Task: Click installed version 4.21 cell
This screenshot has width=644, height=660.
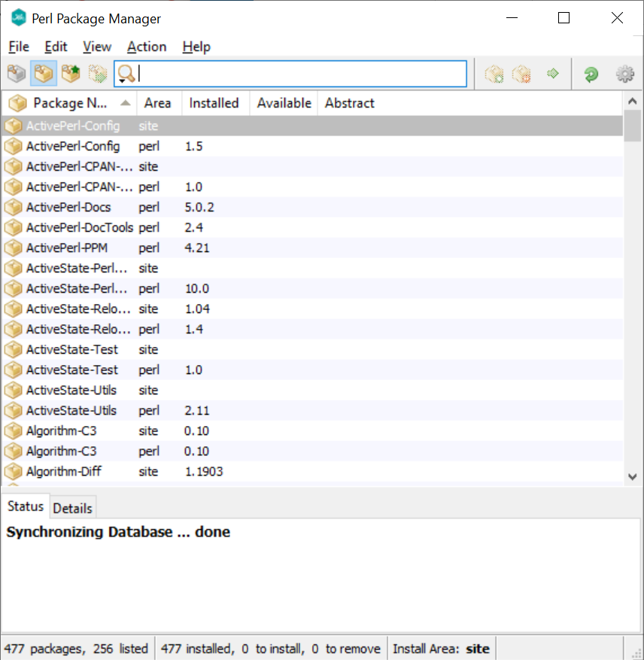Action: point(197,248)
